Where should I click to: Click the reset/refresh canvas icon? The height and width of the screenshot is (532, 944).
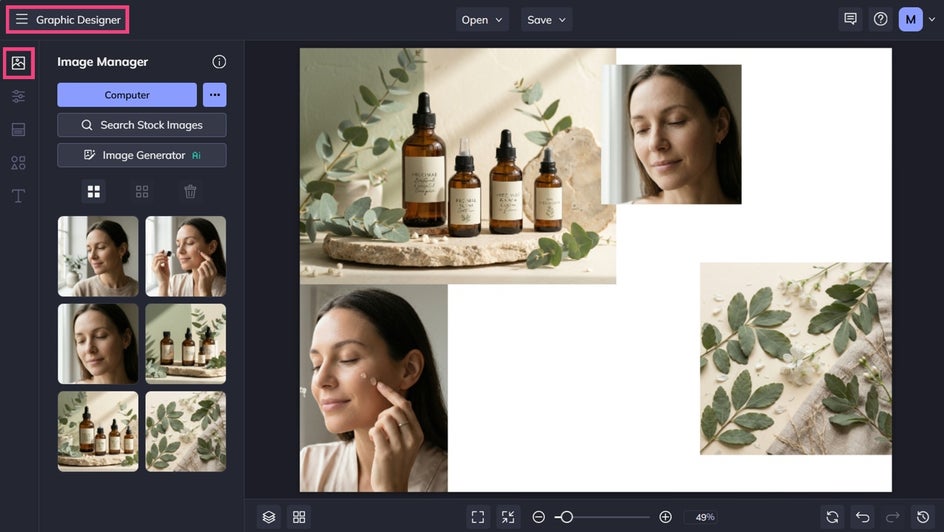tap(833, 517)
